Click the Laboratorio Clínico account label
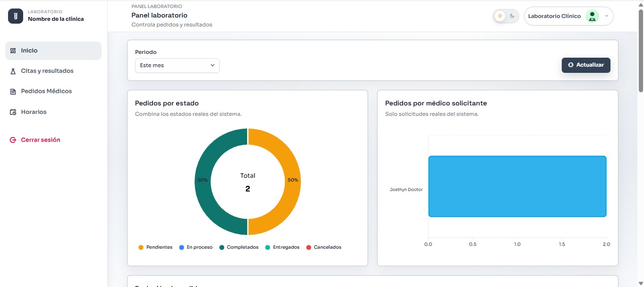 click(554, 16)
